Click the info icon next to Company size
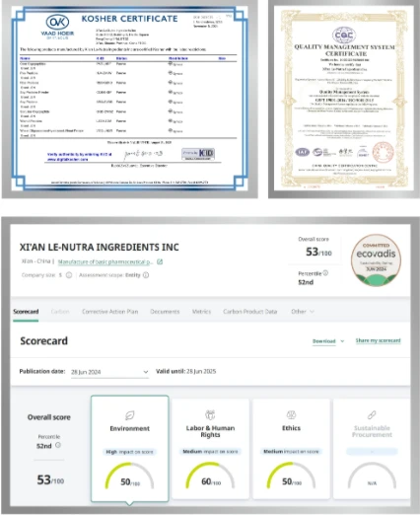The width and height of the screenshot is (420, 515). point(69,275)
